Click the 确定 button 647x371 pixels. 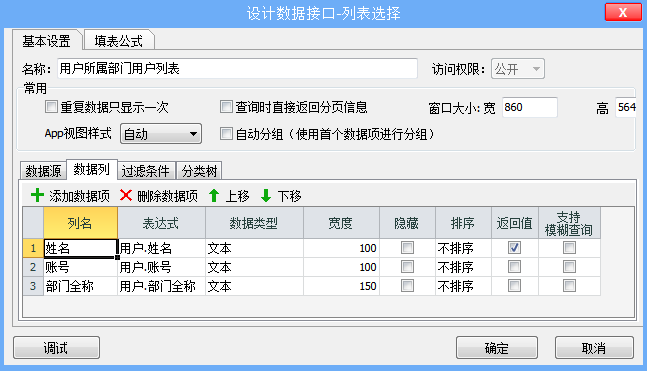tap(497, 347)
